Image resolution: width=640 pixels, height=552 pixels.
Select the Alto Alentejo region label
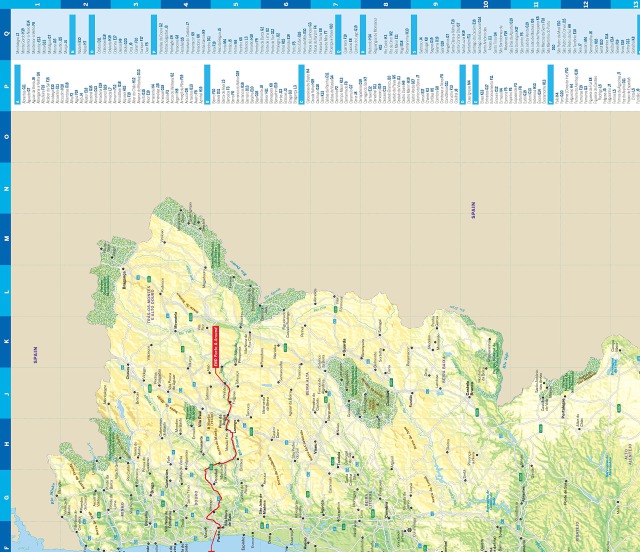628,454
